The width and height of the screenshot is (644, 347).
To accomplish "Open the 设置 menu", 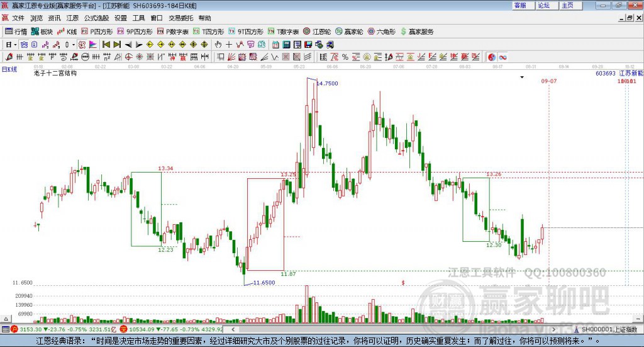I will tap(121, 18).
